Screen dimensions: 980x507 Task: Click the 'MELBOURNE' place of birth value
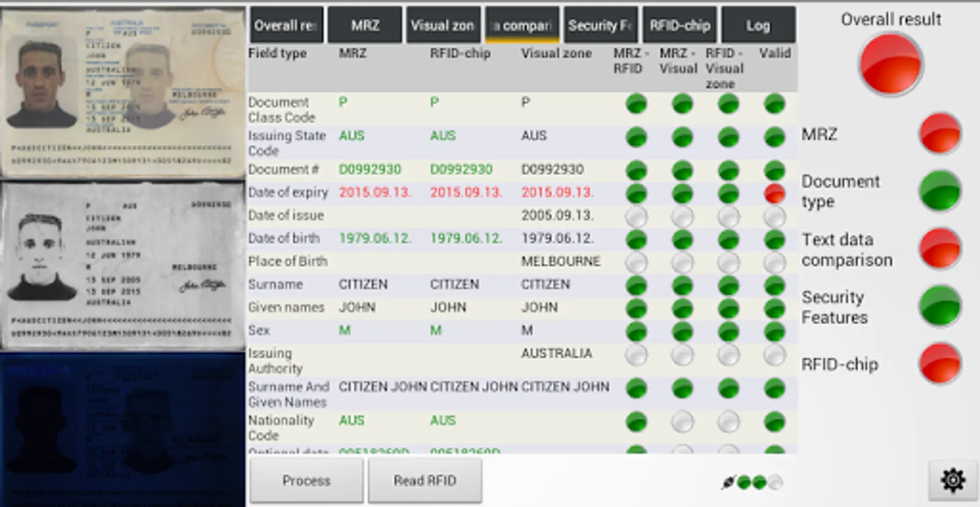click(x=561, y=261)
